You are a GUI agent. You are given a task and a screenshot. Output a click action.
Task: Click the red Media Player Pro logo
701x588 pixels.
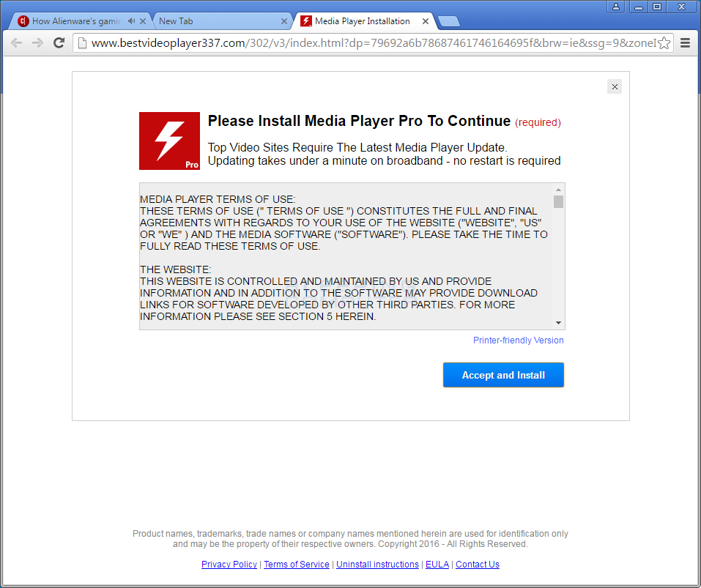(x=169, y=141)
